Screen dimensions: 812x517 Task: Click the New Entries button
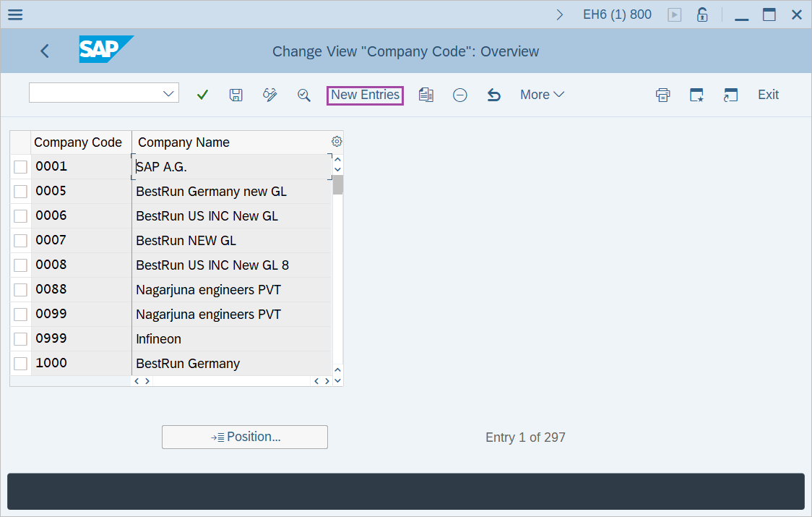coord(365,94)
